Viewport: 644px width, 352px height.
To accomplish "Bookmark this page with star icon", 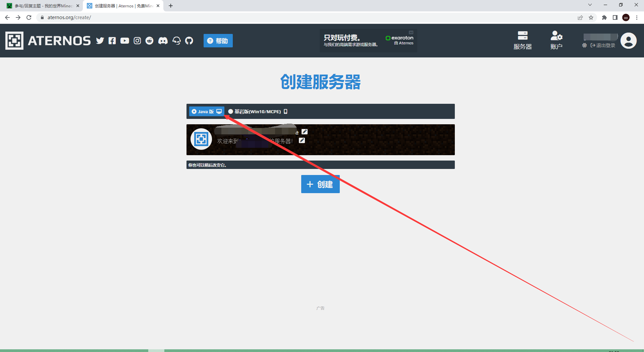I will tap(591, 17).
